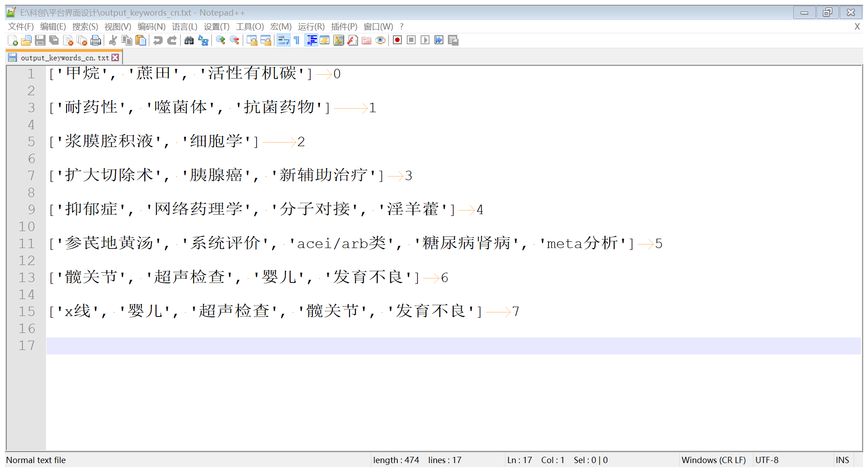This screenshot has height=472, width=868.
Task: Expand the 设置(T) settings menu
Action: (216, 27)
